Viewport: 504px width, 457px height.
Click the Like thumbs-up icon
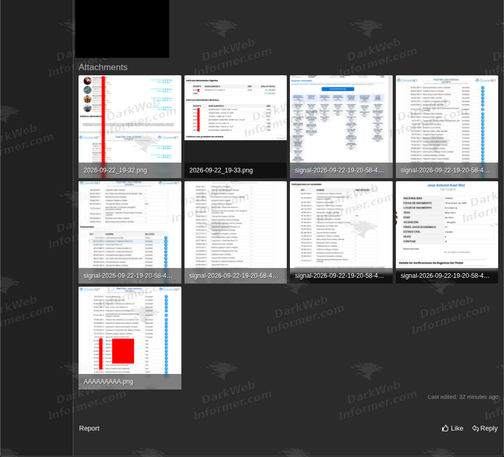pyautogui.click(x=445, y=428)
